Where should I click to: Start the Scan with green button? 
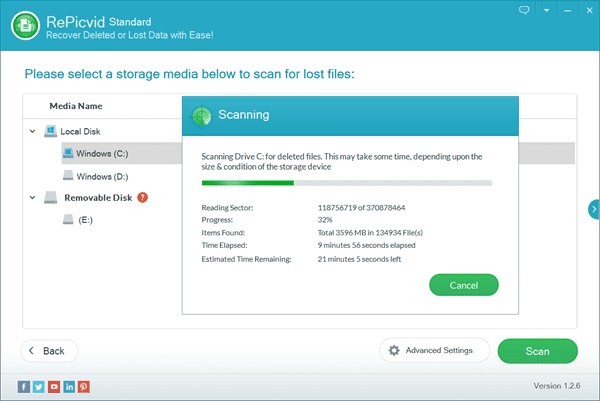(x=537, y=351)
